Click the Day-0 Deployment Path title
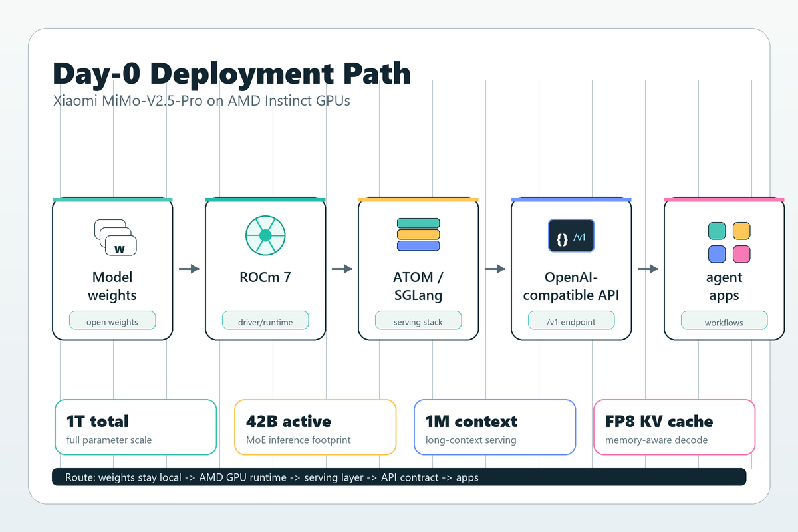The height and width of the screenshot is (532, 798). pyautogui.click(x=231, y=73)
